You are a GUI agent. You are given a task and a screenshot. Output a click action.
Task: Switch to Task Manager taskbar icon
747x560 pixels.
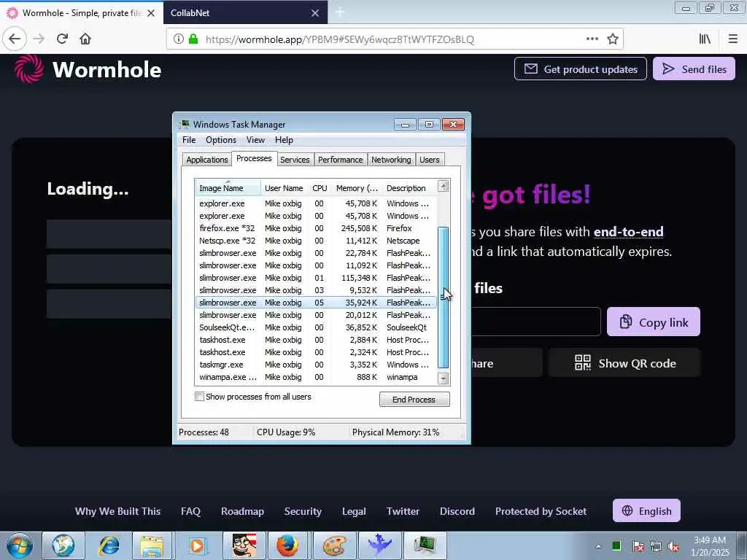click(x=425, y=544)
